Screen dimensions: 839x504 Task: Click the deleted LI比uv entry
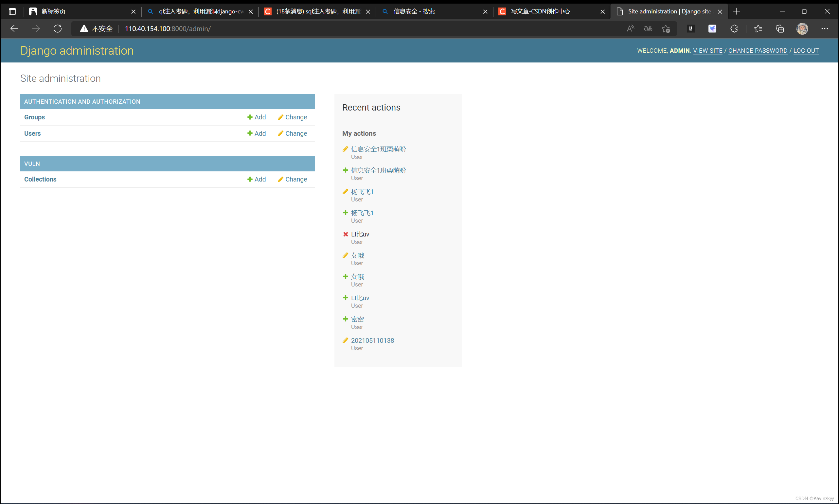(x=360, y=235)
